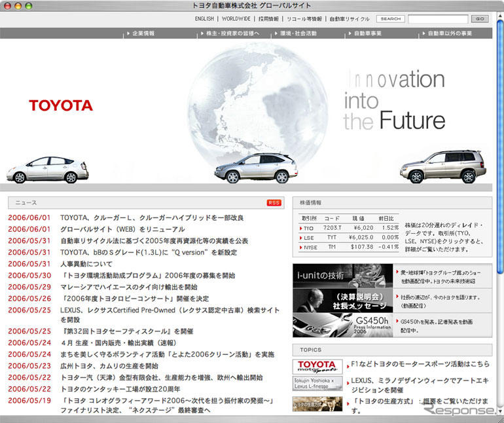Open the WORLDWIDE link
The image size is (504, 423).
[236, 18]
